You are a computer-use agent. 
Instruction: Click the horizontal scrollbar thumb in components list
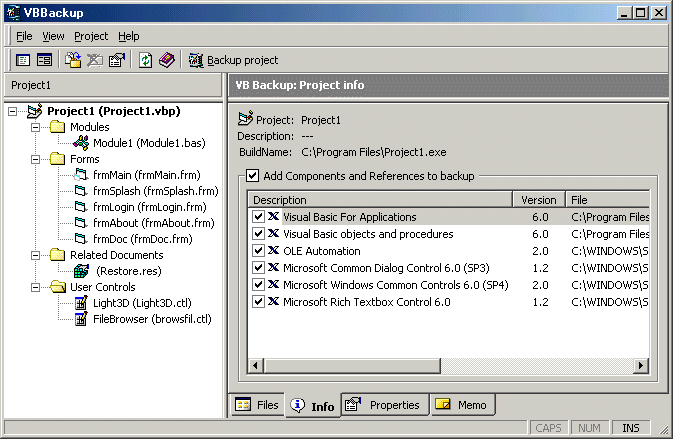[x=352, y=366]
